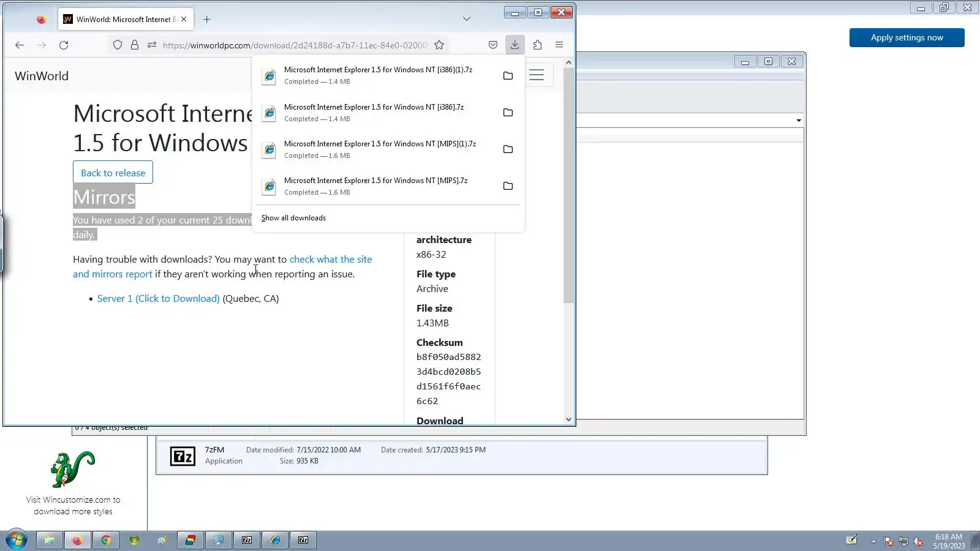The width and height of the screenshot is (980, 551).
Task: Bookmark this page with the star icon
Action: [439, 45]
